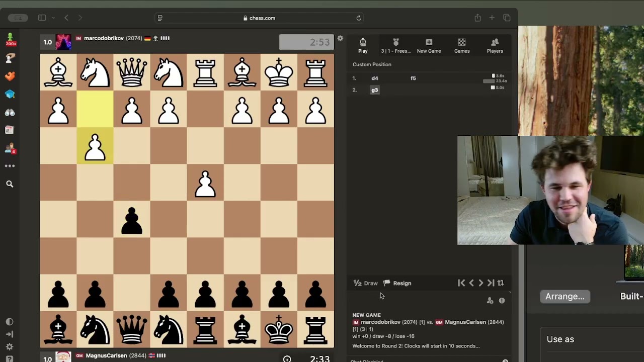Open Magnus avatar below board
The image size is (644, 362).
[x=63, y=357]
